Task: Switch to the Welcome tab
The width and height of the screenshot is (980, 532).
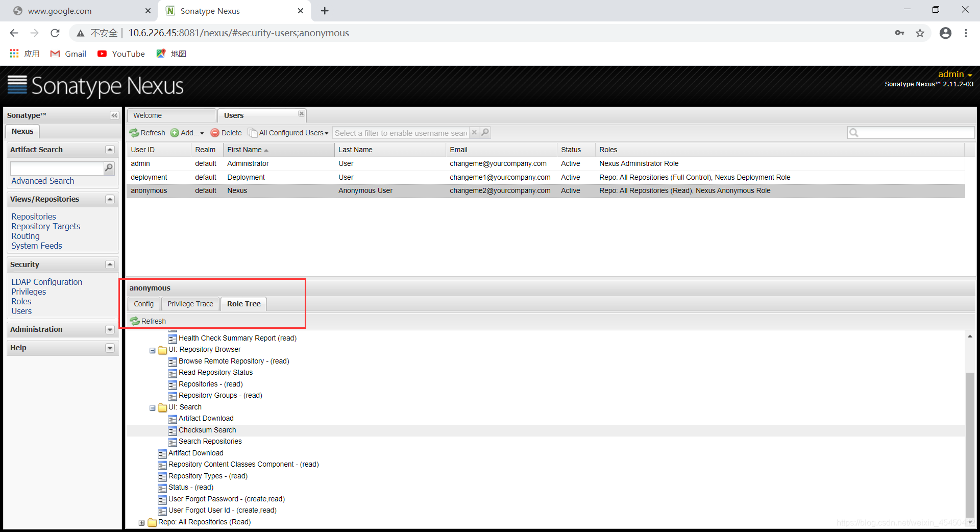Action: (171, 115)
